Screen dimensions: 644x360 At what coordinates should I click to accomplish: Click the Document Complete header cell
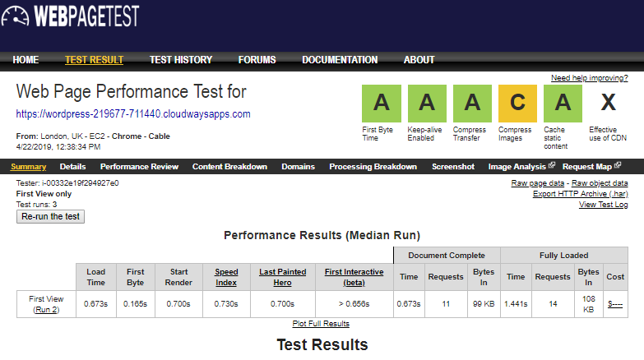click(447, 256)
